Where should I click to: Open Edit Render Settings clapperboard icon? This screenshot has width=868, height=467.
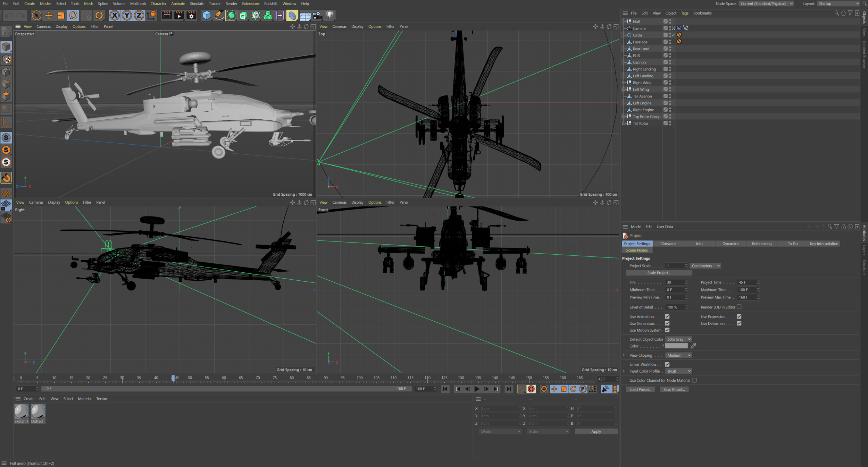click(x=191, y=15)
